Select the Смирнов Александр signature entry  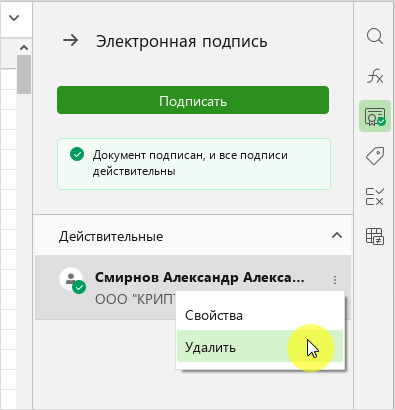[x=193, y=287]
